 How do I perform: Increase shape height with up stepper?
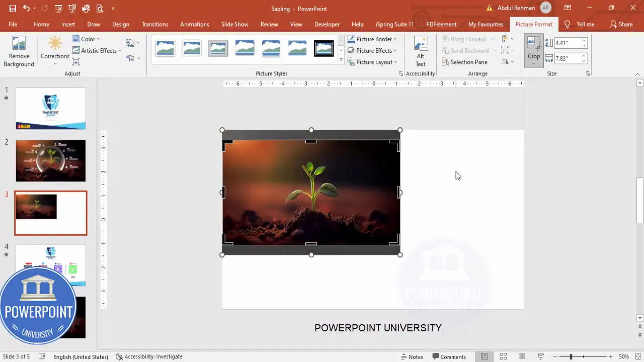pos(584,41)
